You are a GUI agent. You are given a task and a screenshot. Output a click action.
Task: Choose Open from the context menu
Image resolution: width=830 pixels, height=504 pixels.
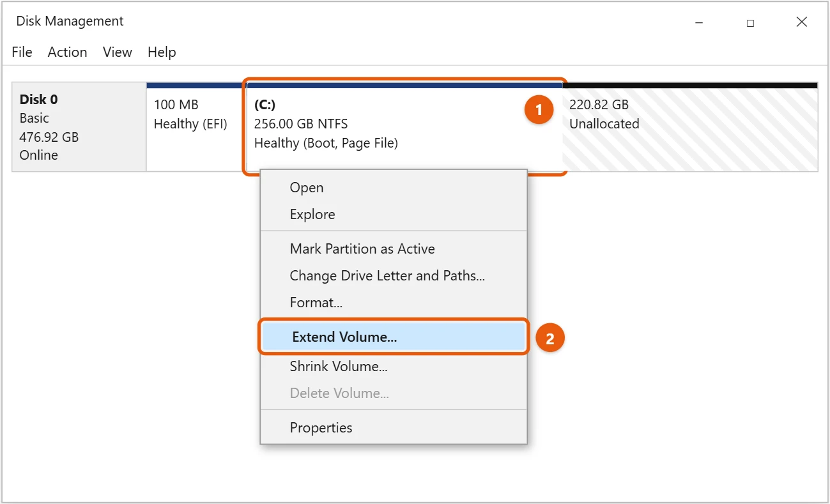[x=394, y=188]
